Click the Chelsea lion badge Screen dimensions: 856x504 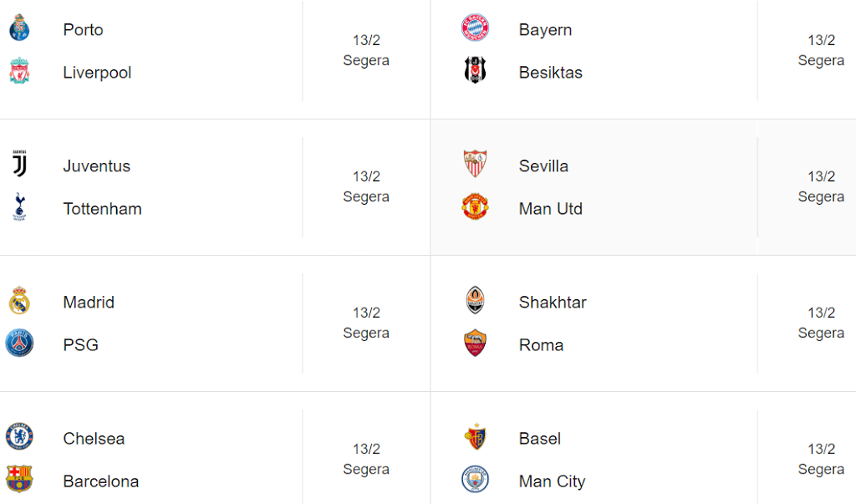(x=19, y=438)
